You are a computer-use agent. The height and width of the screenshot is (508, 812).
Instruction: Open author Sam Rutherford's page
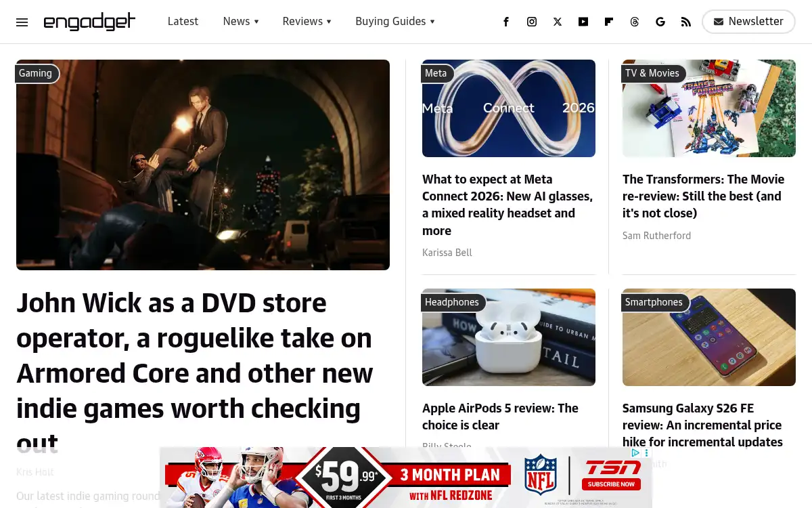tap(656, 236)
